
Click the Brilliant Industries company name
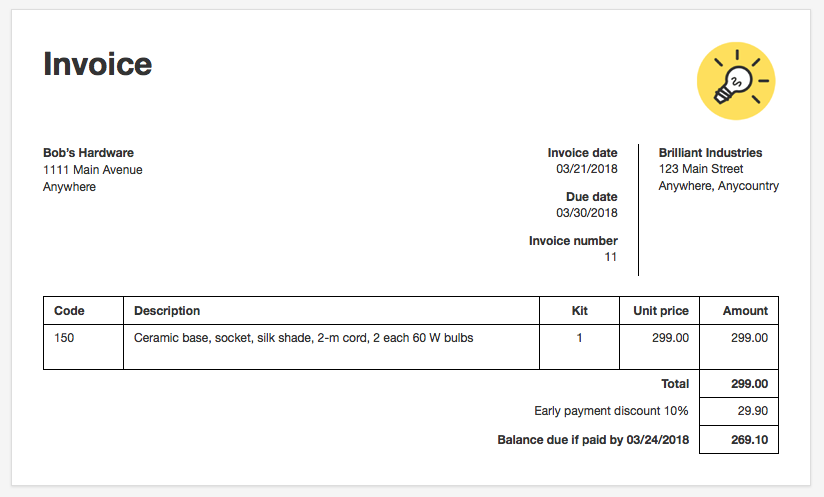tap(710, 153)
